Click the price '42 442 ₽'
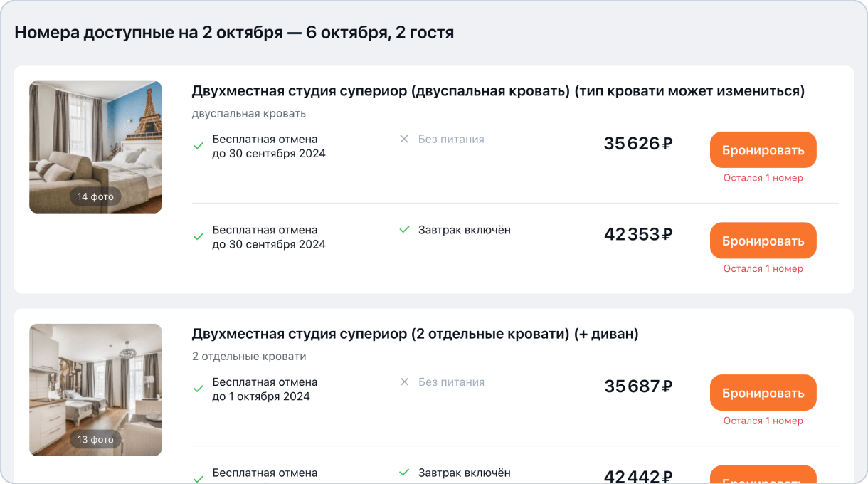The image size is (868, 484). point(638,477)
